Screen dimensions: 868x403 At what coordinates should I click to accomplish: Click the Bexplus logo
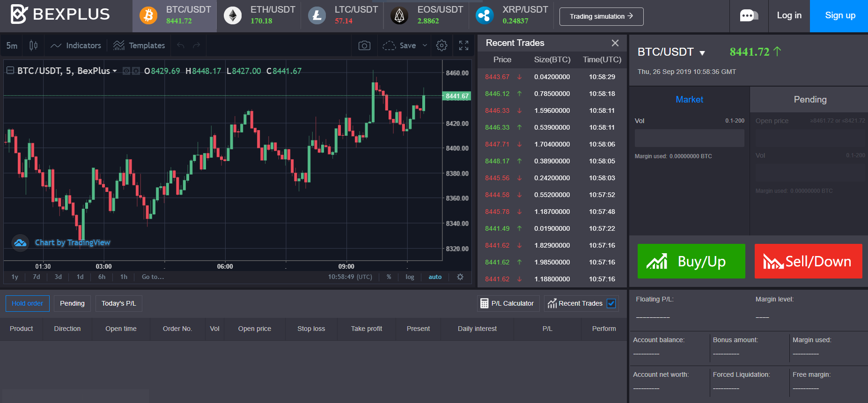(x=60, y=15)
